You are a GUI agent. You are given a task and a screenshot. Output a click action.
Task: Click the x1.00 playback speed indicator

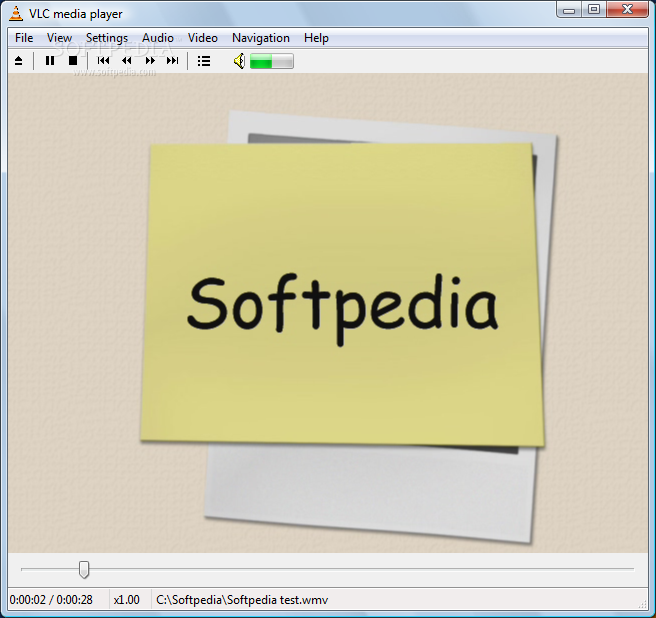[x=127, y=600]
